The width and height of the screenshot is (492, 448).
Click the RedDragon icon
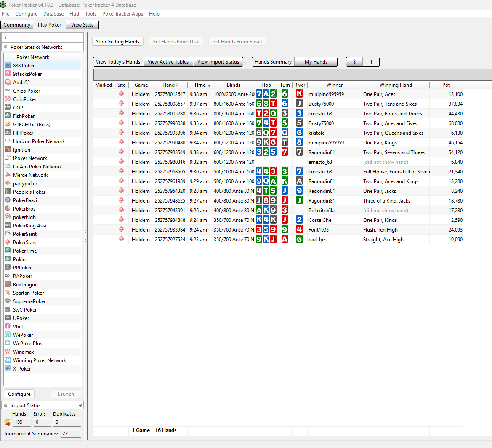[8, 285]
